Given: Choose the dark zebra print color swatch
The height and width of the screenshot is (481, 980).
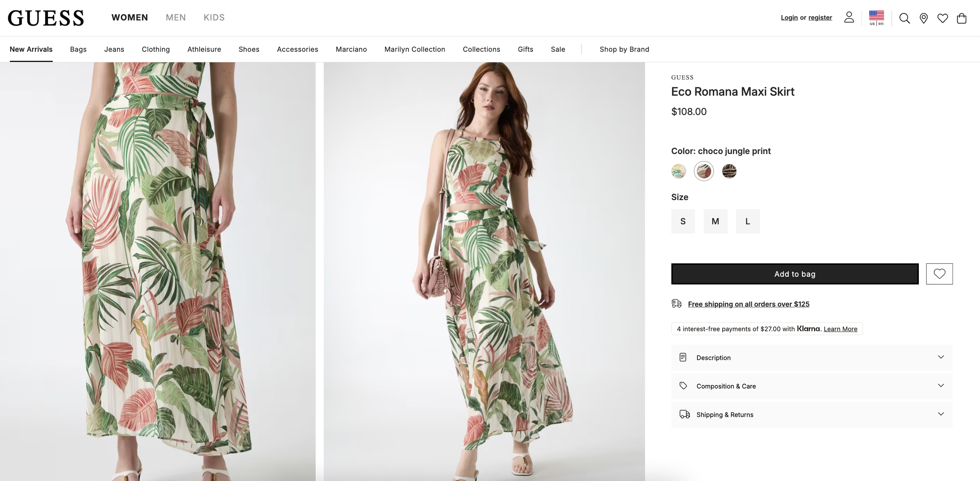Looking at the screenshot, I should pyautogui.click(x=729, y=171).
